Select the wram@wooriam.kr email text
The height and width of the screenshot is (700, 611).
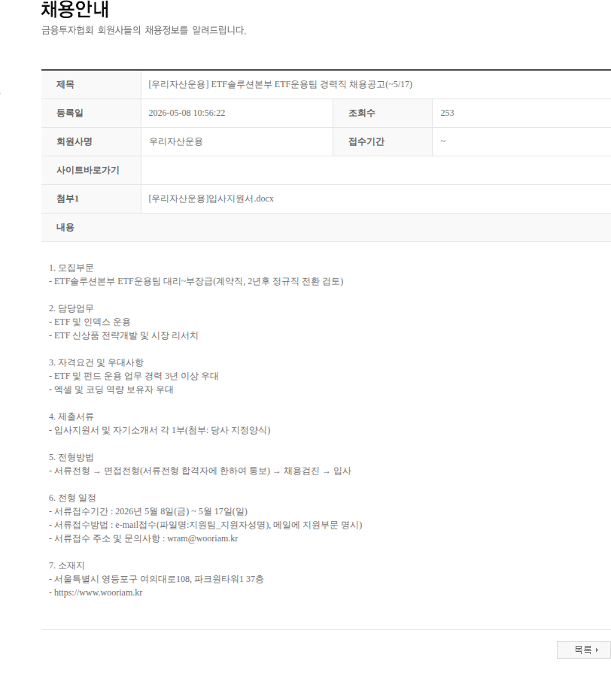point(202,538)
